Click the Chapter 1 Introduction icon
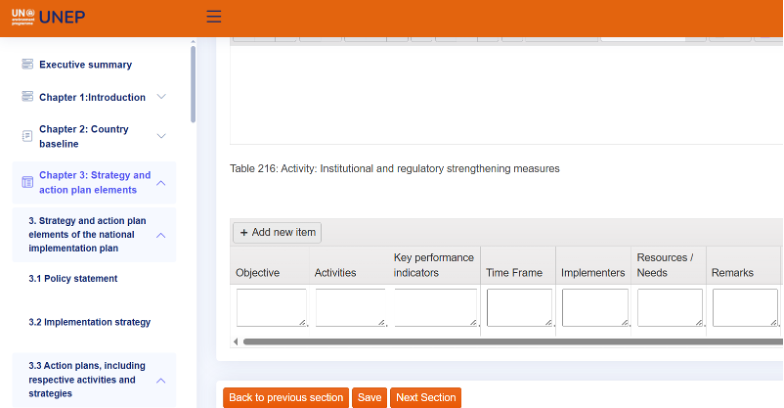 tap(28, 97)
